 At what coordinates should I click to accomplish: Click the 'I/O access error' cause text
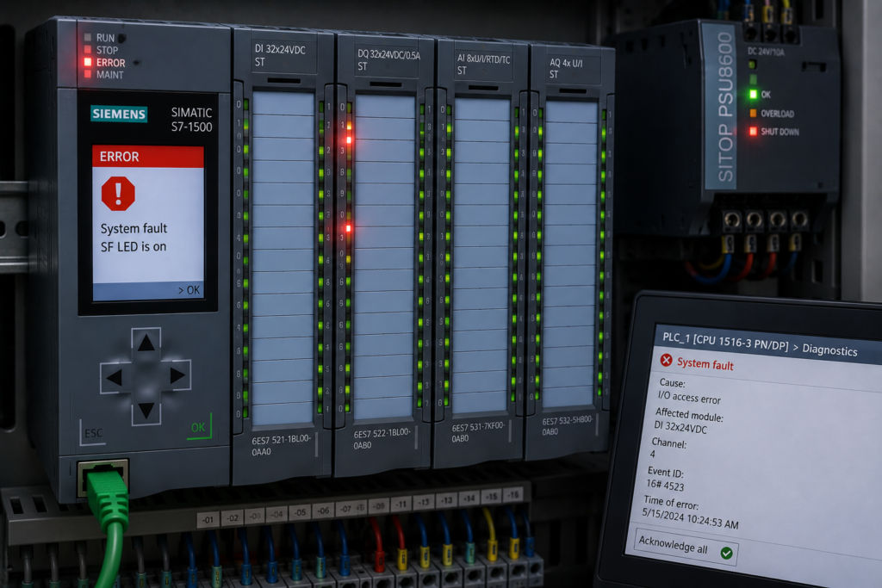point(689,398)
